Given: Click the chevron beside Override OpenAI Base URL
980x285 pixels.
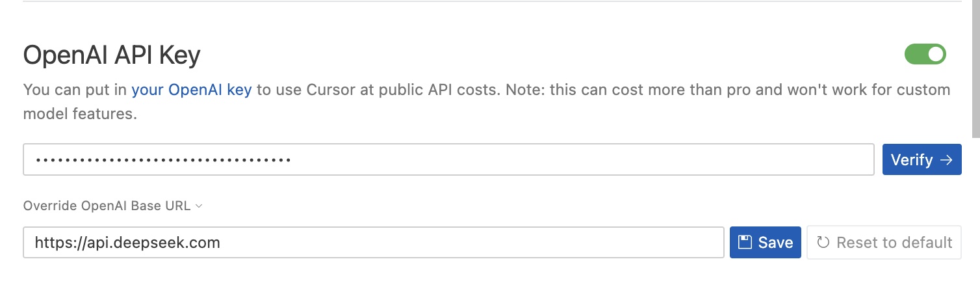Looking at the screenshot, I should [x=200, y=206].
